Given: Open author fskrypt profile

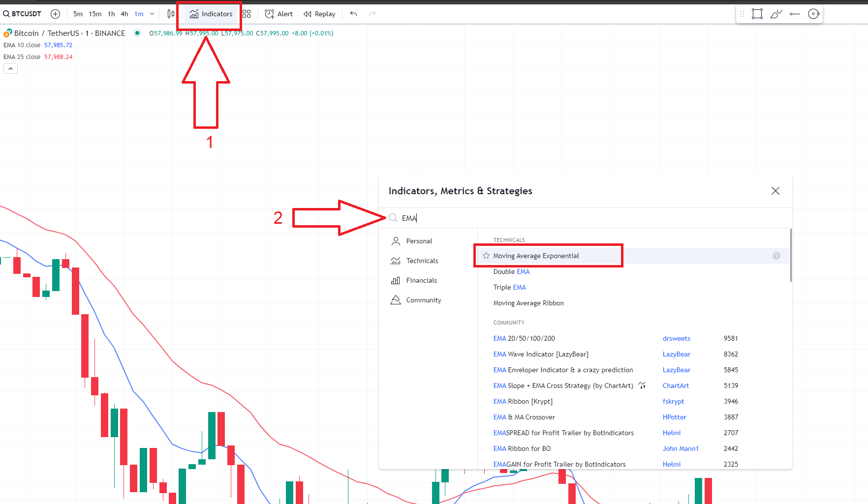Looking at the screenshot, I should (x=673, y=401).
